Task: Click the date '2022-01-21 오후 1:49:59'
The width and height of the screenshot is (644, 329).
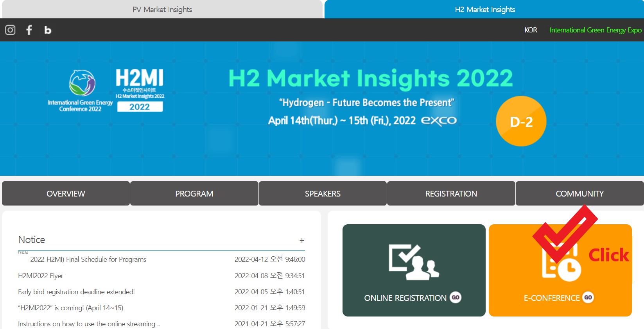Action: (270, 308)
